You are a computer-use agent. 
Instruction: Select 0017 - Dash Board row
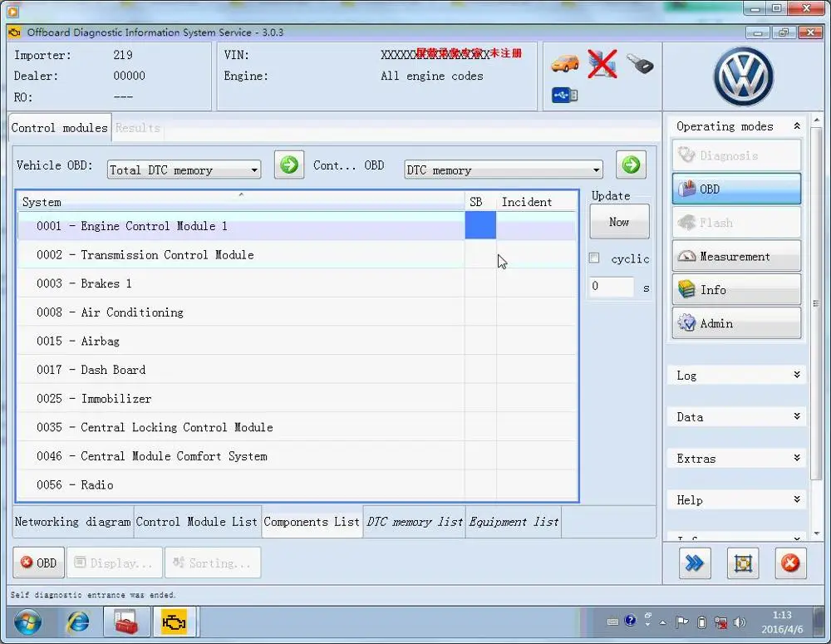point(297,370)
